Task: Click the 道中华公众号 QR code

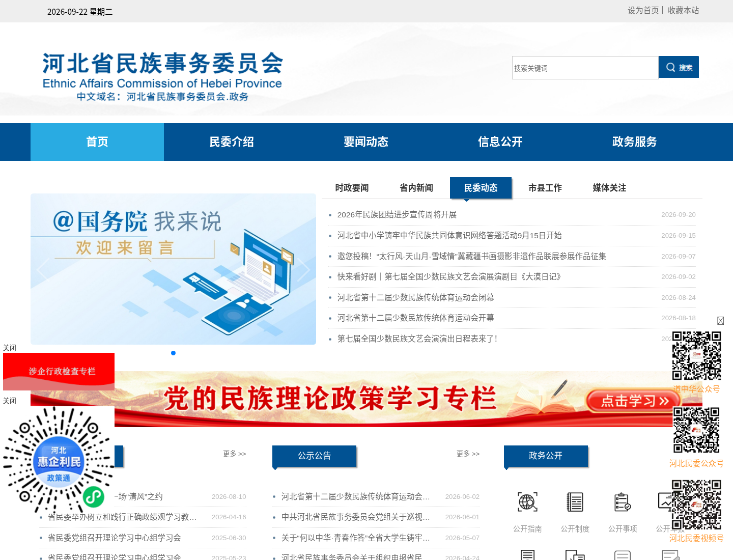Action: tap(696, 356)
